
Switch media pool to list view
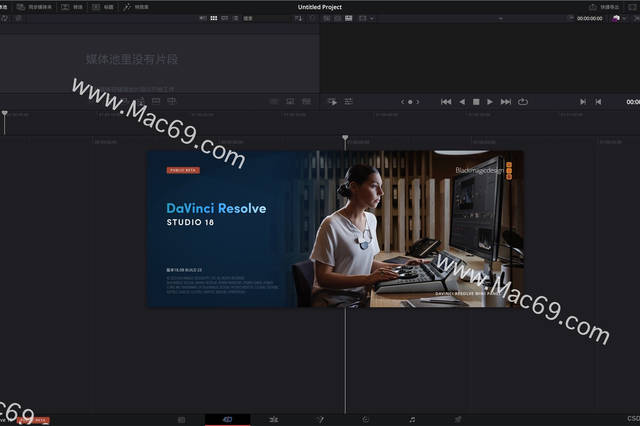tap(236, 18)
